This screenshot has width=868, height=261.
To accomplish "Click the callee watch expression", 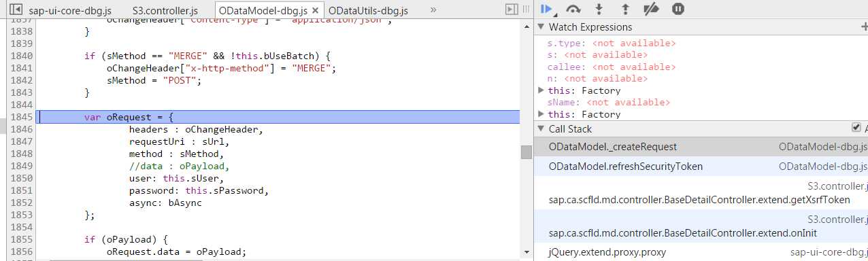I will tap(612, 67).
